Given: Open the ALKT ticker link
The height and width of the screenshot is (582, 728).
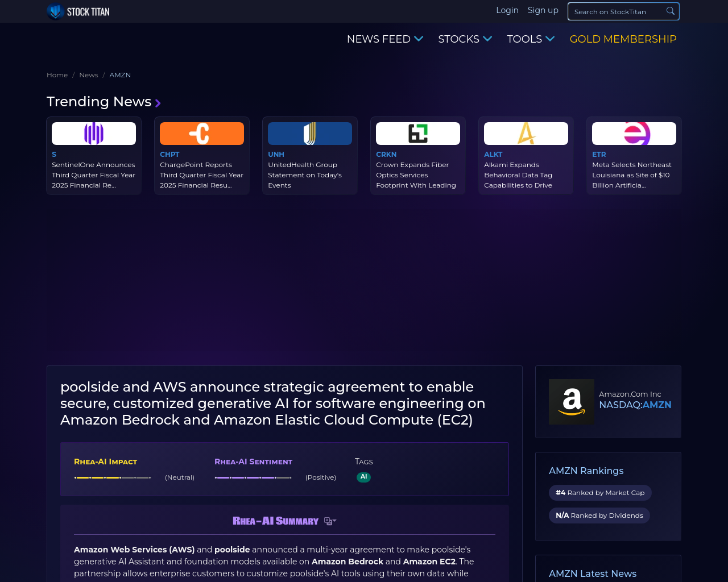Looking at the screenshot, I should [x=493, y=155].
